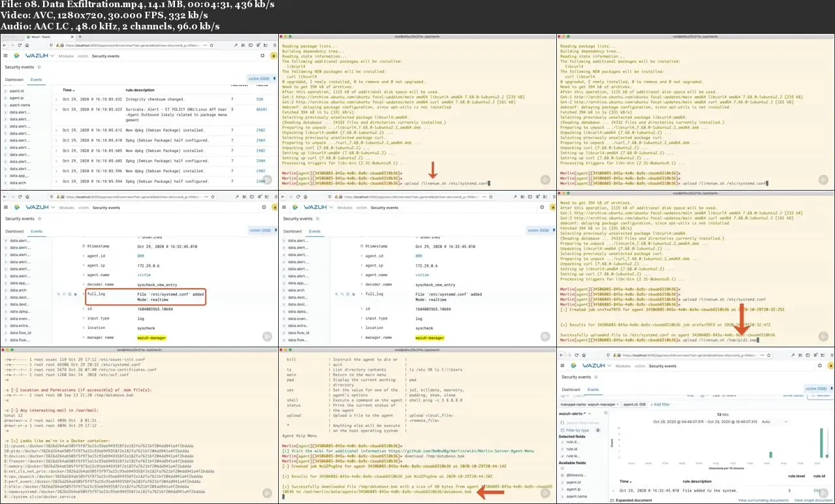Bookmark the page with the star icon in event list view

pyautogui.click(x=212, y=45)
